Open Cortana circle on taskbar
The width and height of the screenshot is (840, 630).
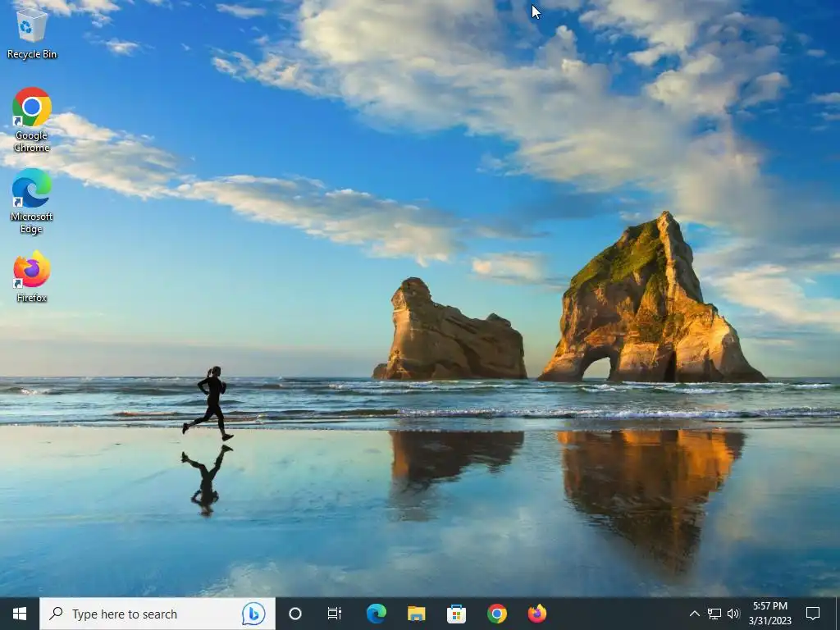[295, 614]
